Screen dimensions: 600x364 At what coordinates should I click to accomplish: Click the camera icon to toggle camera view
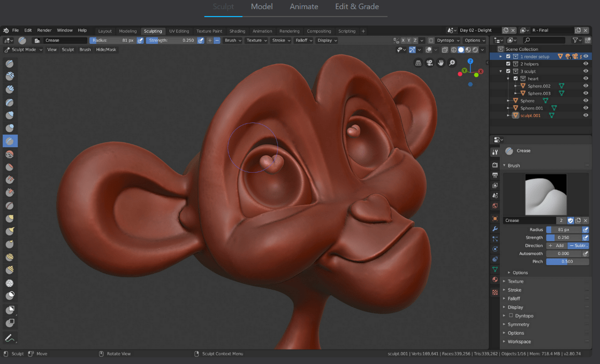click(430, 63)
